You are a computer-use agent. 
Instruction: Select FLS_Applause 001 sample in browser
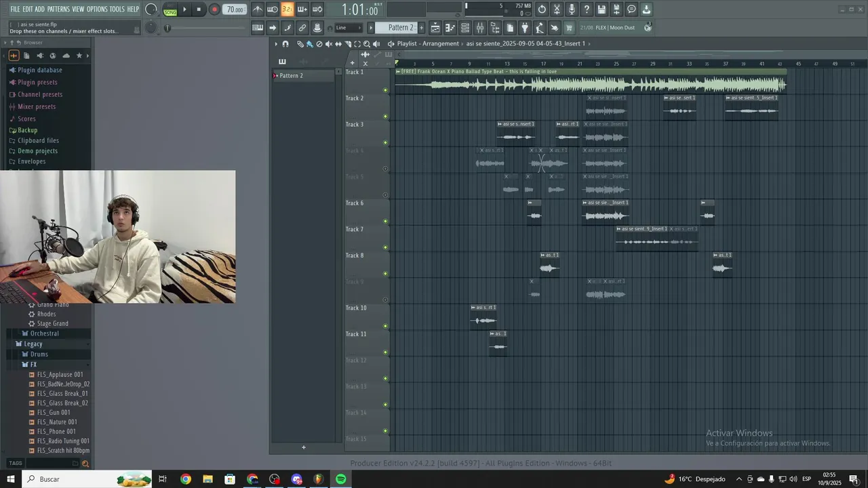pos(60,374)
